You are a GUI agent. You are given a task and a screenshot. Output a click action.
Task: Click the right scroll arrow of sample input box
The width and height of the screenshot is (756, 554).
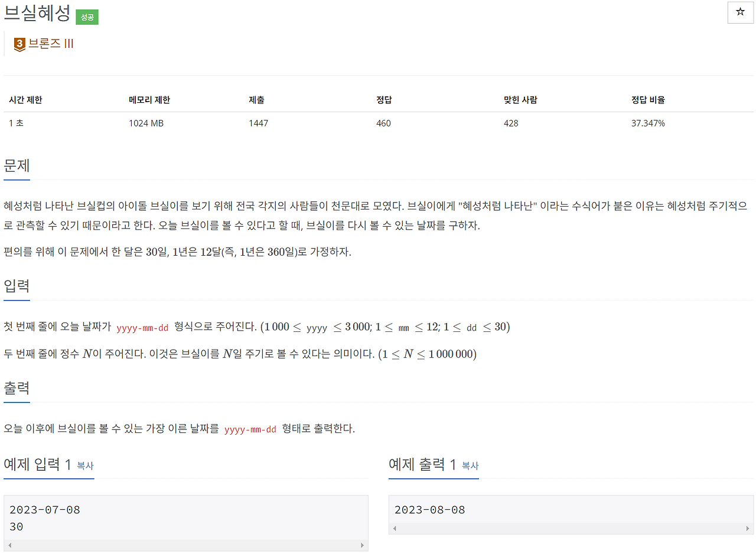pos(363,546)
